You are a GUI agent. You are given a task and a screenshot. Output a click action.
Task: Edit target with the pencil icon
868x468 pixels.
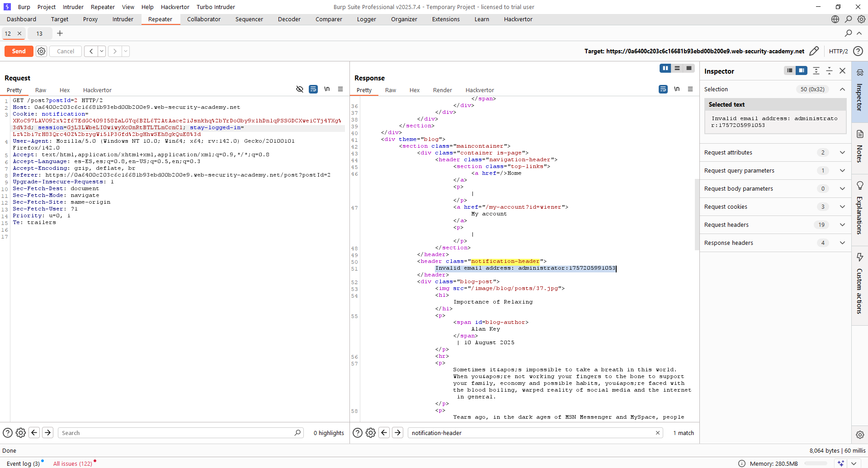(x=814, y=51)
